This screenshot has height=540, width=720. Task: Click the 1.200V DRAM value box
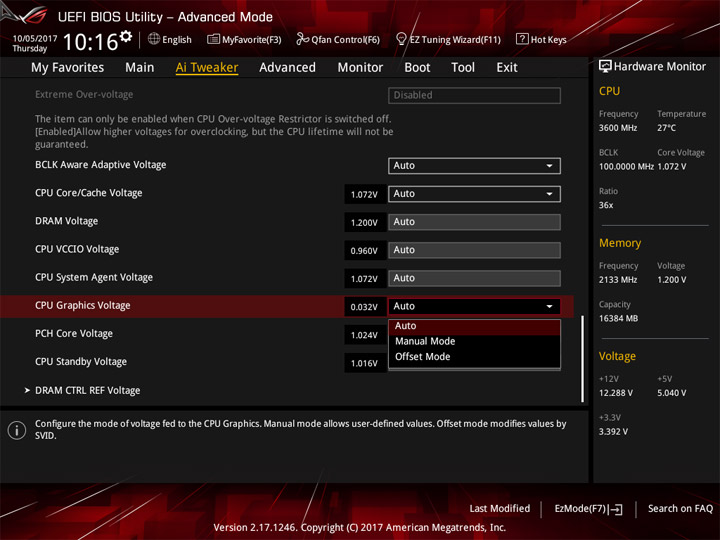click(365, 223)
